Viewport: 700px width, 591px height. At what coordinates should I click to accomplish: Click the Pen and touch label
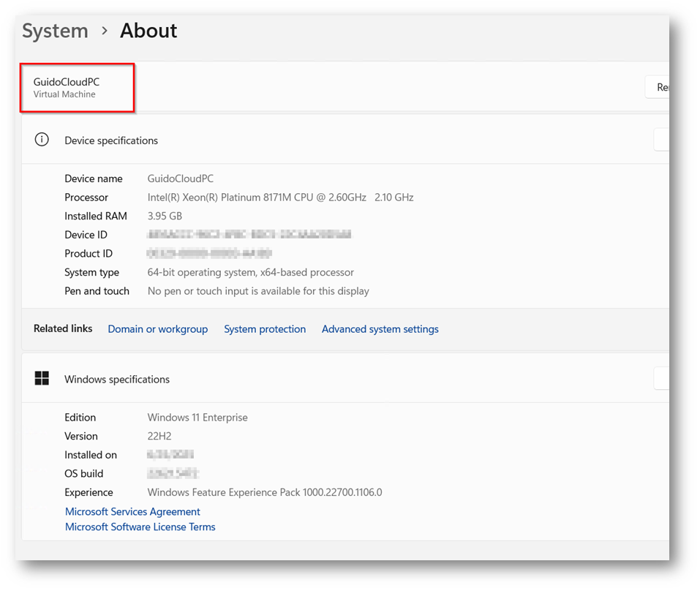click(97, 291)
